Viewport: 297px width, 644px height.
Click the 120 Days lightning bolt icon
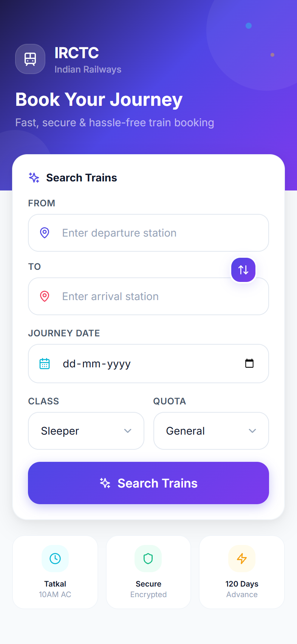coord(242,559)
